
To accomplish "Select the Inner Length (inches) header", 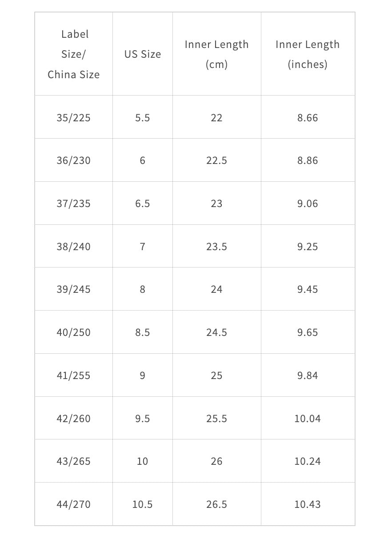I will tap(308, 54).
